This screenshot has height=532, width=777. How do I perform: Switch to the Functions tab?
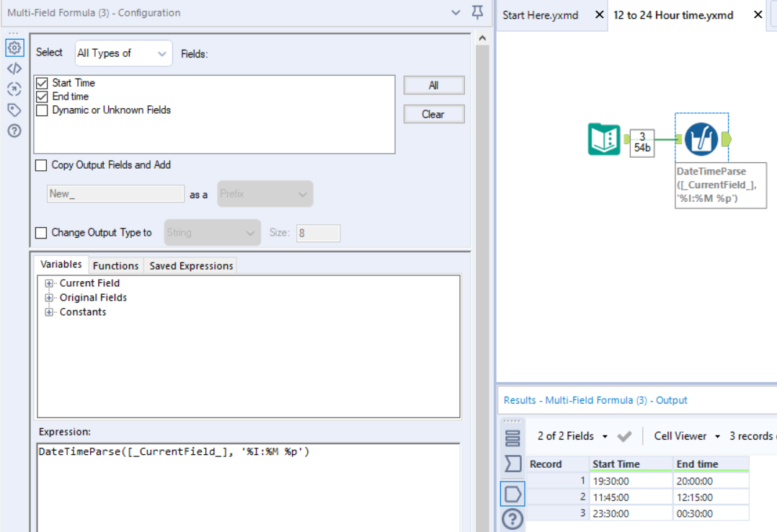point(115,265)
